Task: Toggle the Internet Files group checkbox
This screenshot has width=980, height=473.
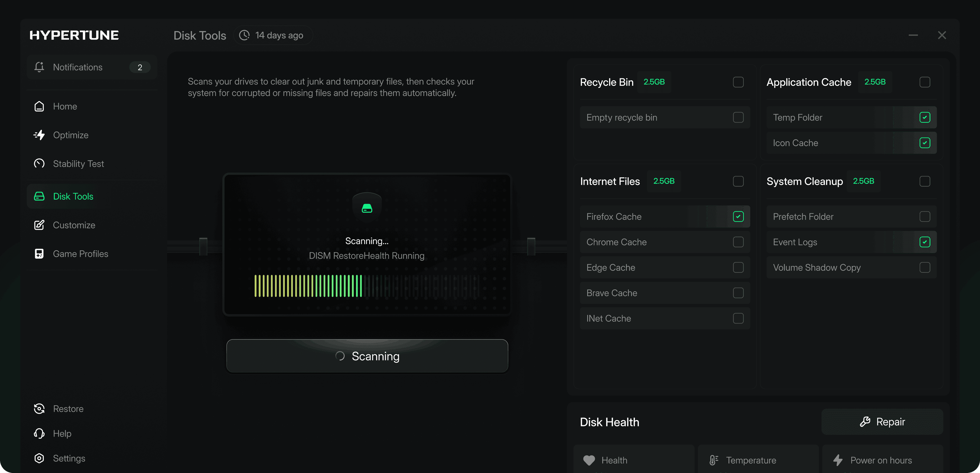Action: (738, 181)
